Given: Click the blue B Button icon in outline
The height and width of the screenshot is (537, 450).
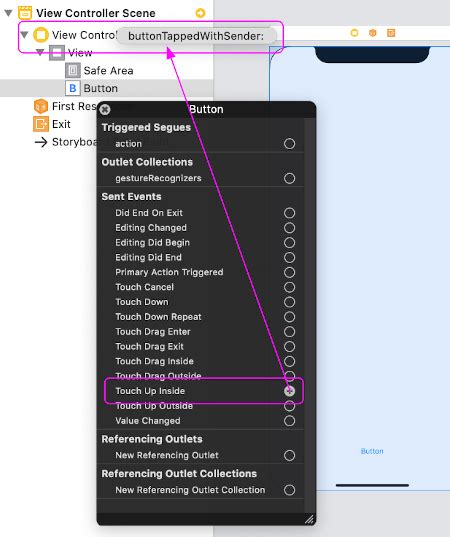Looking at the screenshot, I should 73,88.
